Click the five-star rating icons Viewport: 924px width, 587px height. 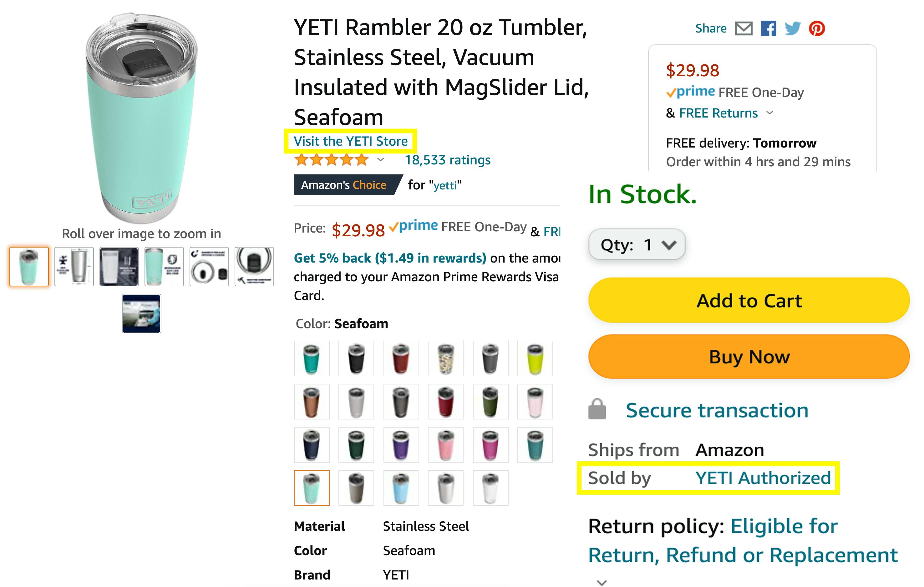pyautogui.click(x=332, y=160)
